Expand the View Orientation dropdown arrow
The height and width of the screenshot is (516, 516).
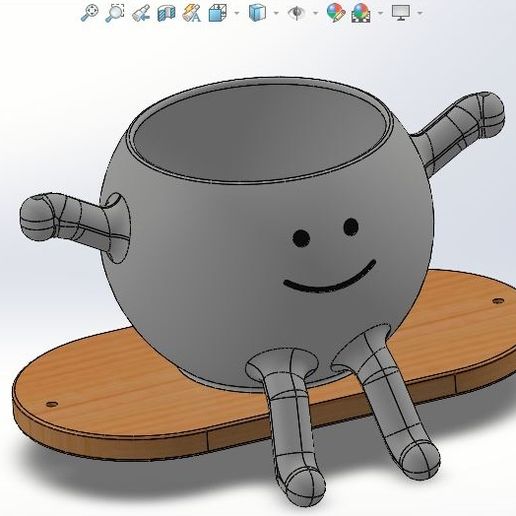(x=237, y=13)
